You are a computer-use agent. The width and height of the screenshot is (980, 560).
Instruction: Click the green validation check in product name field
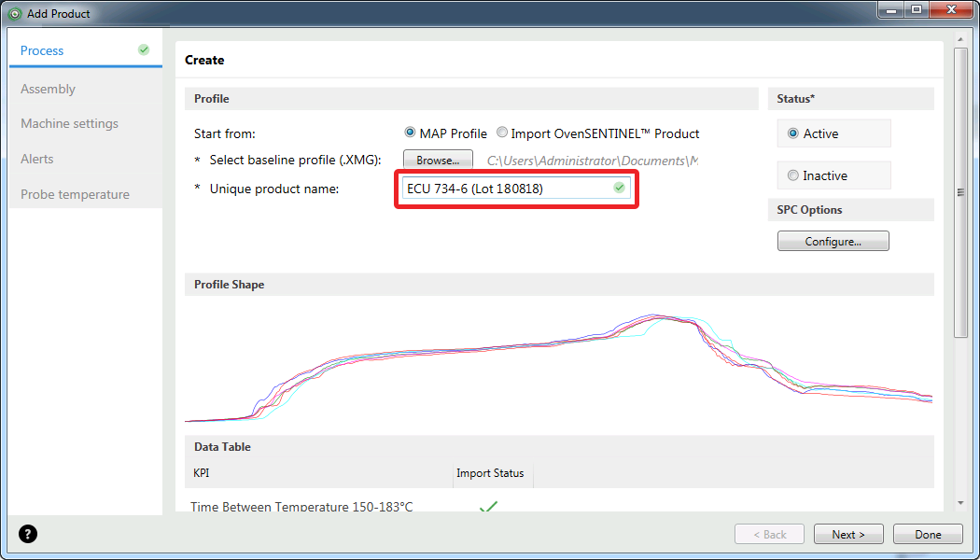pyautogui.click(x=619, y=188)
